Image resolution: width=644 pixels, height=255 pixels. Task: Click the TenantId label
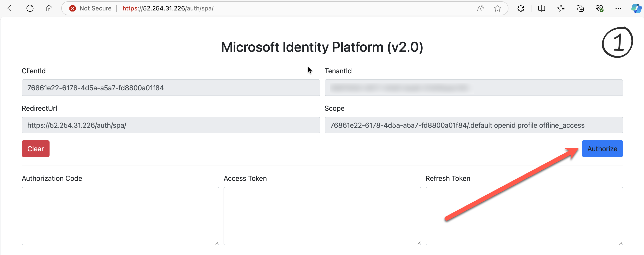pyautogui.click(x=338, y=71)
